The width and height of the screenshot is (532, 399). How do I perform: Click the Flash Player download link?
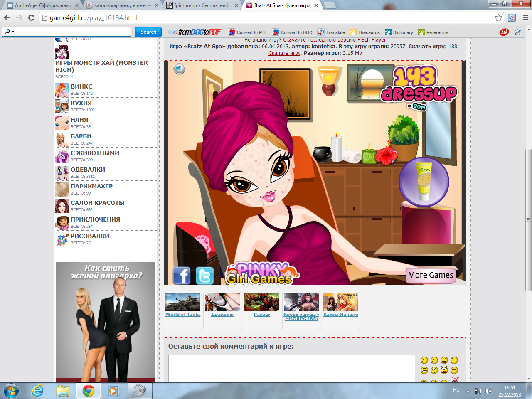[335, 40]
